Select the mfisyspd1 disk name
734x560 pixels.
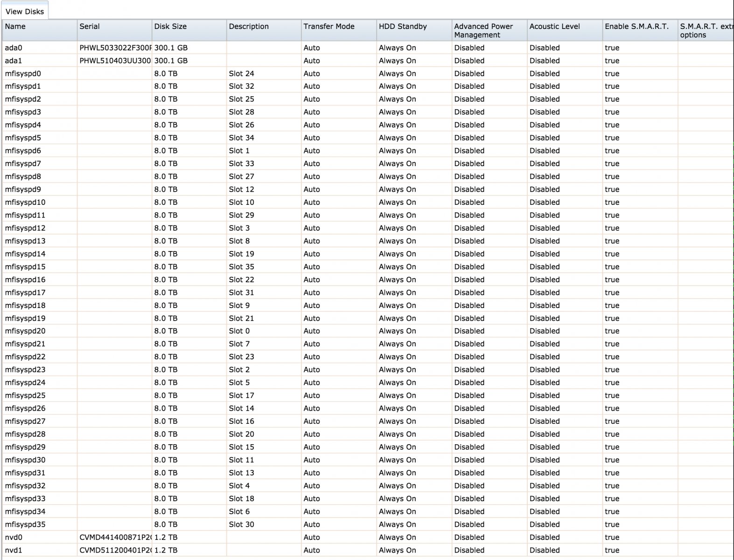click(x=23, y=86)
